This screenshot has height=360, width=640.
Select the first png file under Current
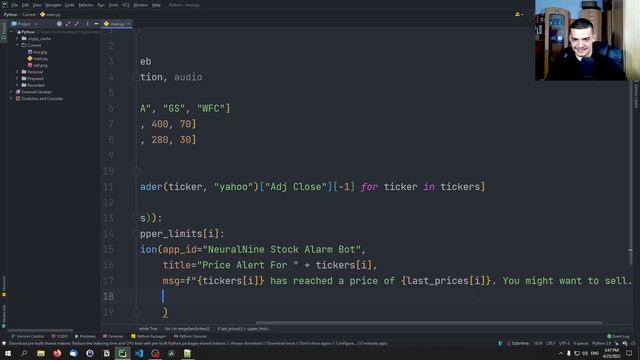(38, 52)
